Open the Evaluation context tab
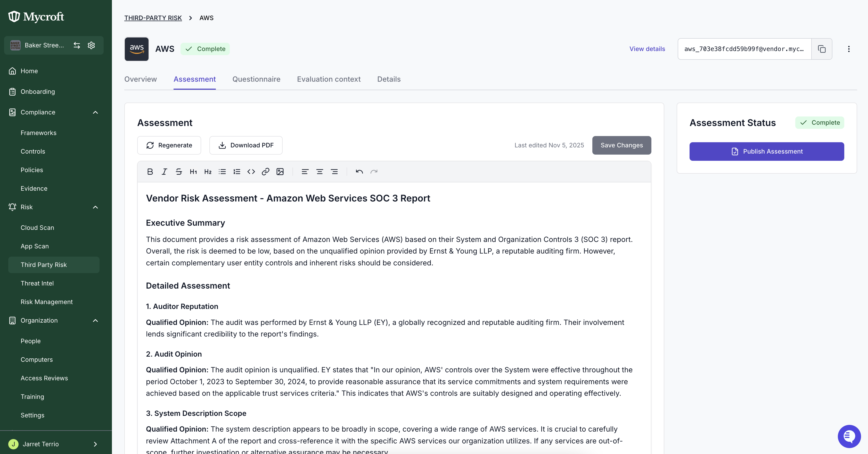Screen dimensions: 868x454 [329, 79]
